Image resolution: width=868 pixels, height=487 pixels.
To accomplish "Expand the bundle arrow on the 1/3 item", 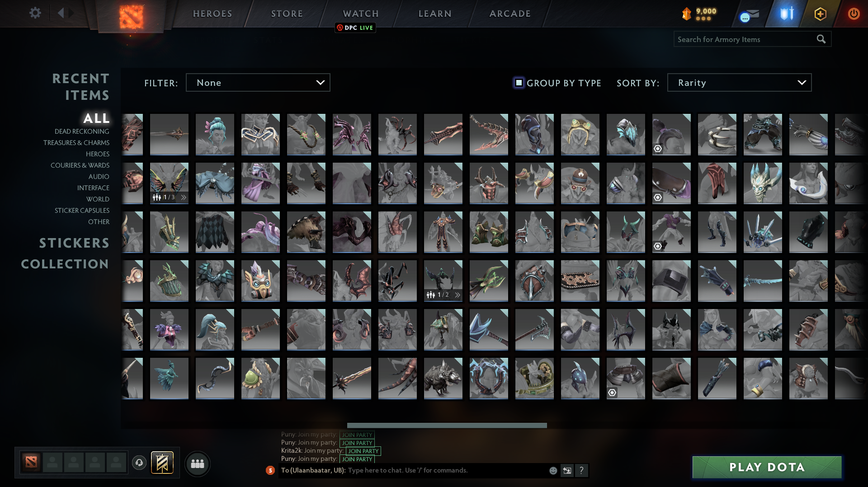I will coord(183,197).
